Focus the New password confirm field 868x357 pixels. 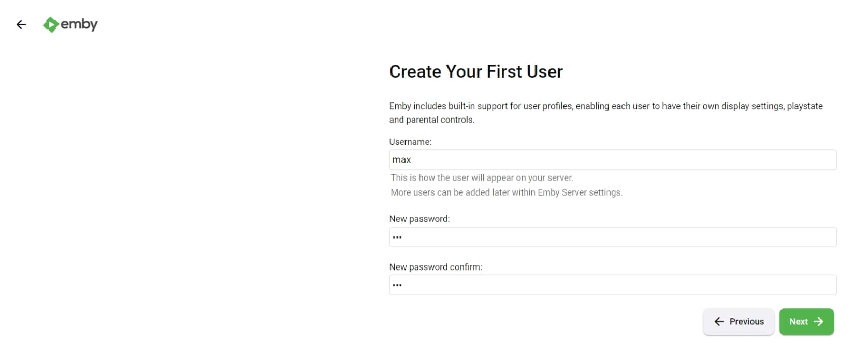612,285
